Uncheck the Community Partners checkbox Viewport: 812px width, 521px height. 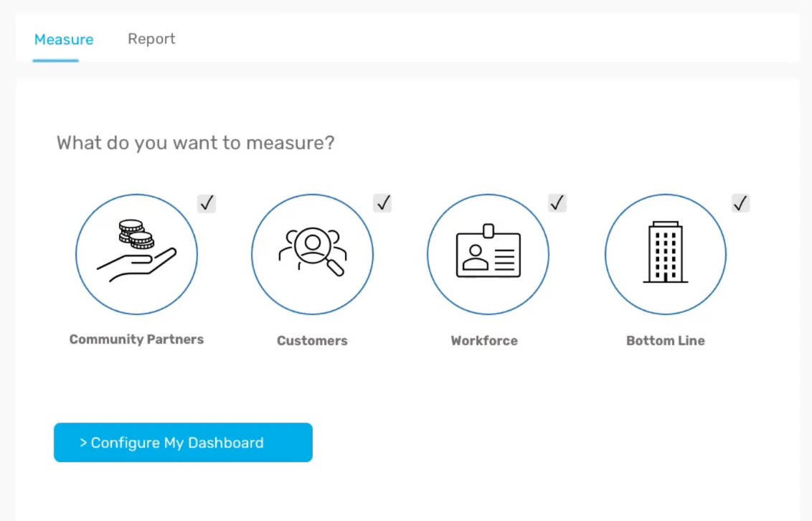[207, 203]
